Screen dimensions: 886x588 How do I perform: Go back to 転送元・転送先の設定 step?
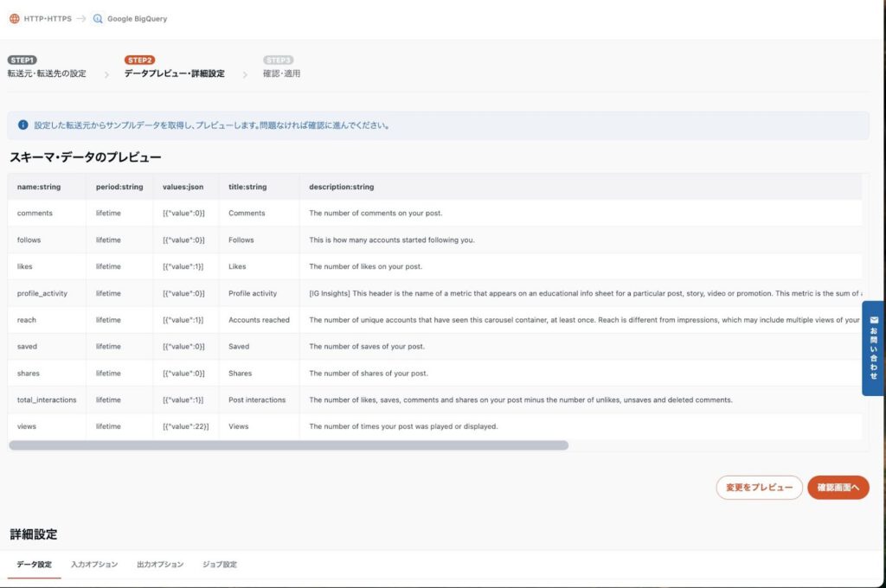[x=47, y=73]
